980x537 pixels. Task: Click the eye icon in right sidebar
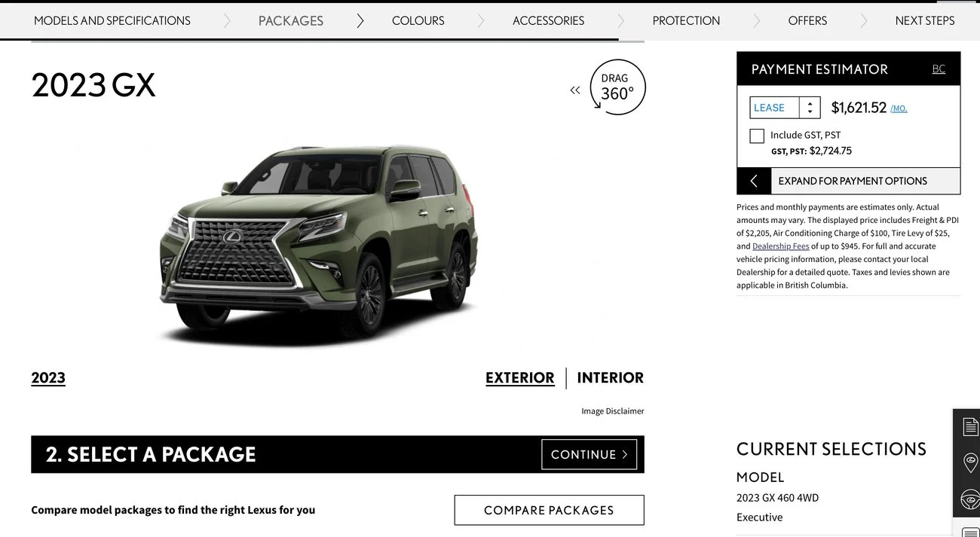tap(970, 499)
